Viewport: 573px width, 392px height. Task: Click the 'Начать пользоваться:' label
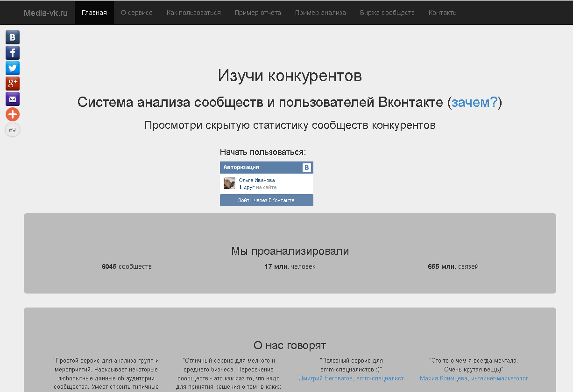tap(263, 152)
